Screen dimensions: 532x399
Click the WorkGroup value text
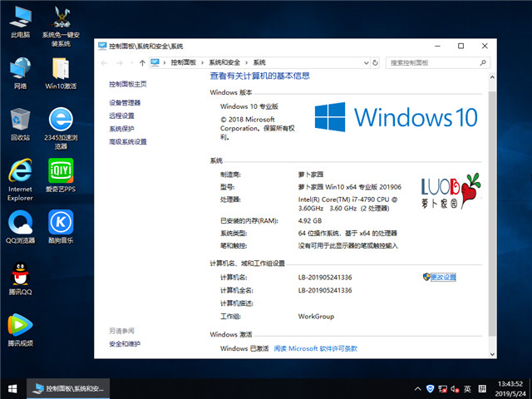tap(316, 317)
